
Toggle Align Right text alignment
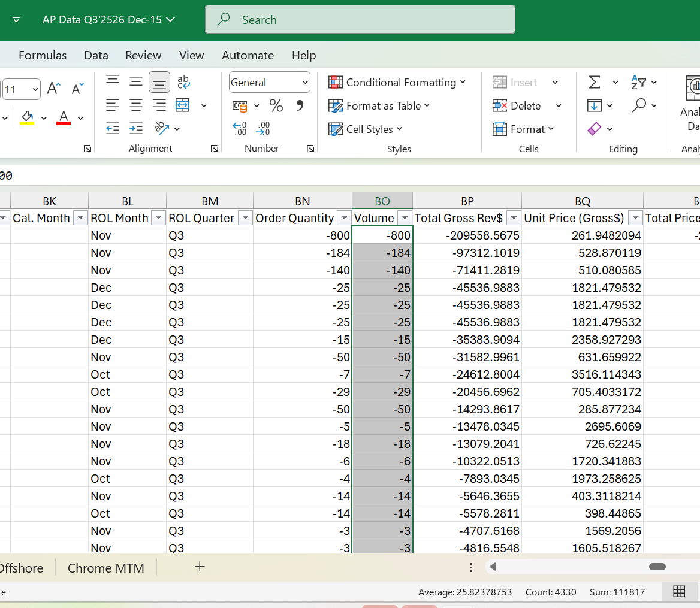[159, 105]
